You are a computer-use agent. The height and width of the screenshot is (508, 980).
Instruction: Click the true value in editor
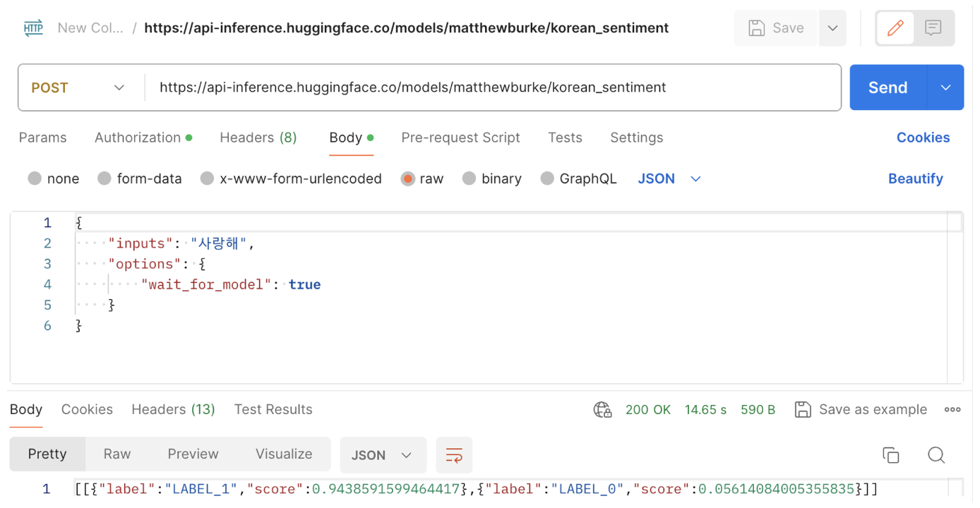(304, 284)
